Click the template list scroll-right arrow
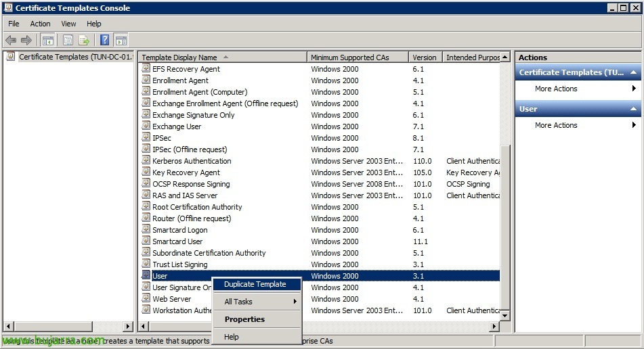Viewport: 644px width, 349px height. pyautogui.click(x=494, y=327)
